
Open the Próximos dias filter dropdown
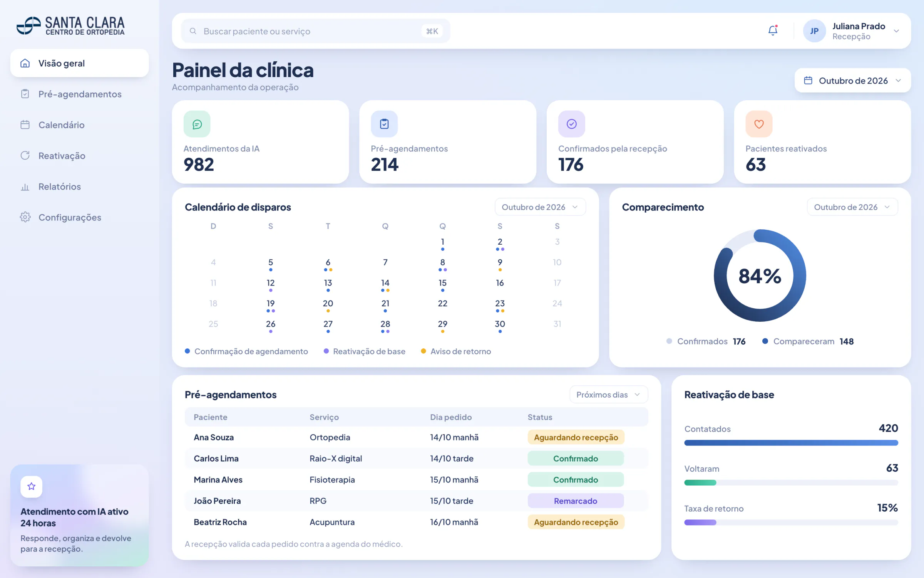609,395
